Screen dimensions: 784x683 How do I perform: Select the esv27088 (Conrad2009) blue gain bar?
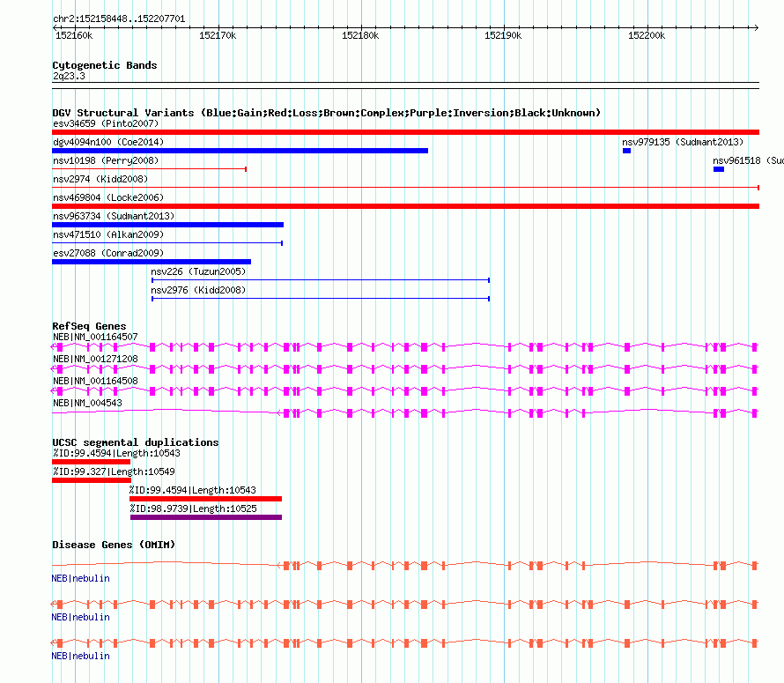pyautogui.click(x=152, y=262)
